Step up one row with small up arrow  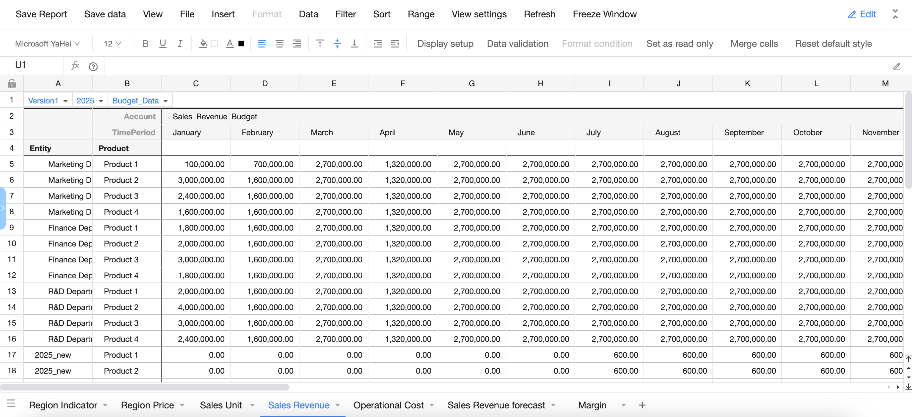point(908,369)
